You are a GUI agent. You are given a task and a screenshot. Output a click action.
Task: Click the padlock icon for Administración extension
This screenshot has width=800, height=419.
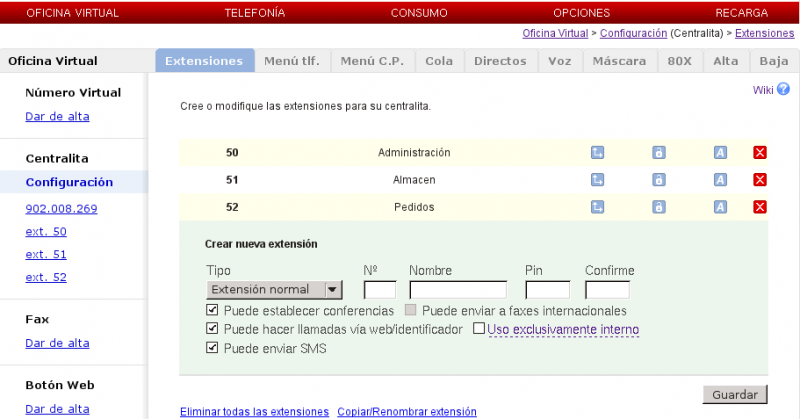click(659, 153)
